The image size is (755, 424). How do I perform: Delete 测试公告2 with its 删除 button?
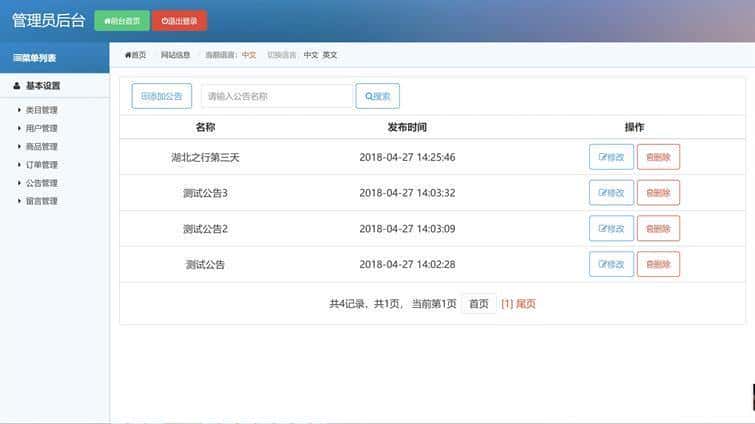[x=658, y=228]
